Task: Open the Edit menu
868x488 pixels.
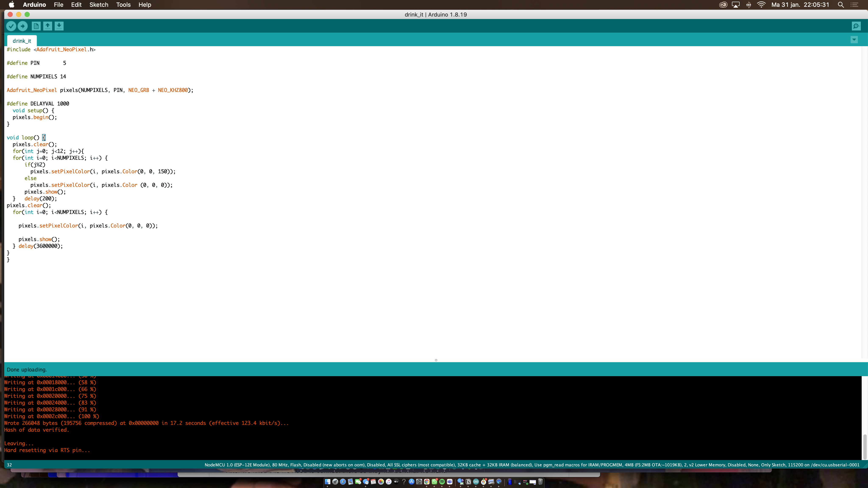Action: pyautogui.click(x=76, y=5)
